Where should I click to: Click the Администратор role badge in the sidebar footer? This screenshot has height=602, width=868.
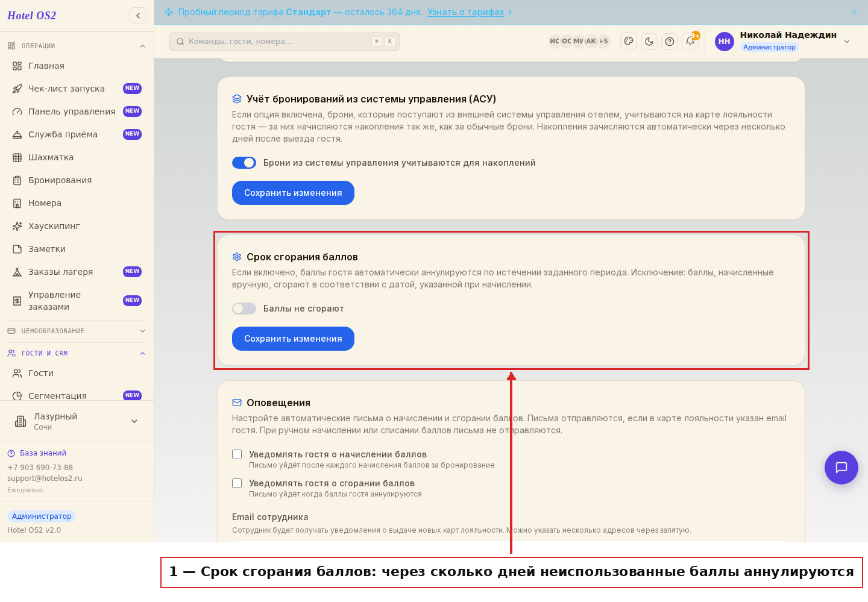coord(42,516)
